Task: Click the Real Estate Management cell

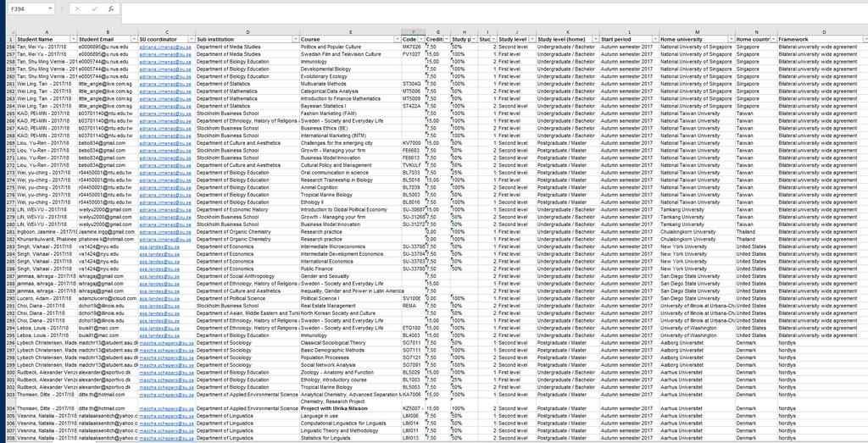Action: point(350,305)
